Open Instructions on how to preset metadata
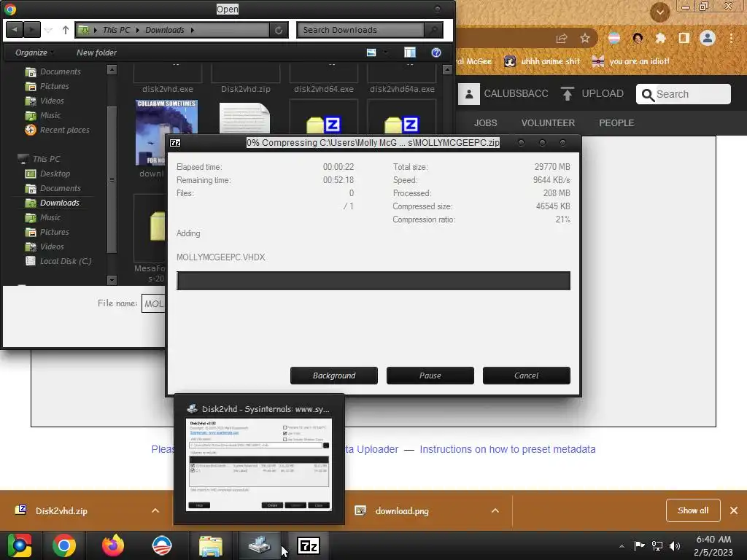This screenshot has height=560, width=747. (x=508, y=449)
